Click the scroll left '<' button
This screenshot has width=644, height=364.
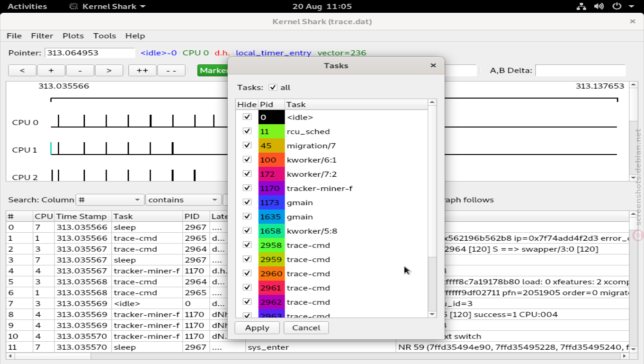pyautogui.click(x=22, y=70)
